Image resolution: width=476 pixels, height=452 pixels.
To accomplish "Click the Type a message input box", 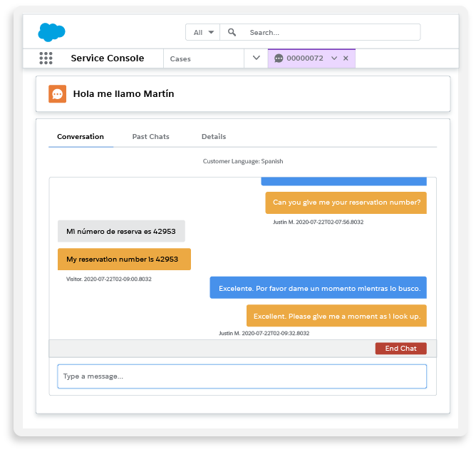I will [x=242, y=376].
